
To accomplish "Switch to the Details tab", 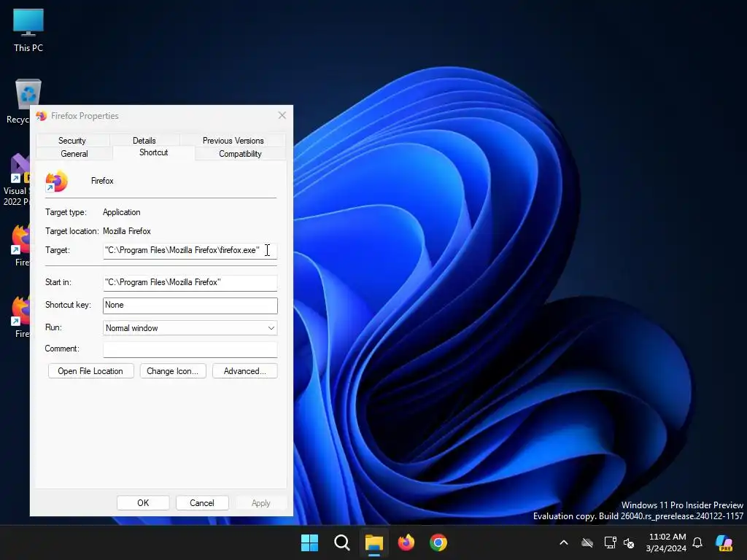I will tap(144, 141).
